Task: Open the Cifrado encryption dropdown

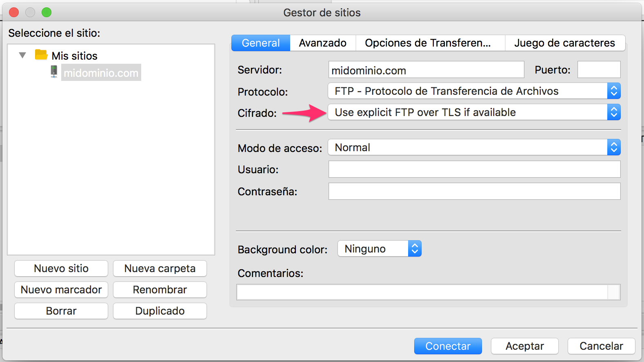Action: point(474,112)
